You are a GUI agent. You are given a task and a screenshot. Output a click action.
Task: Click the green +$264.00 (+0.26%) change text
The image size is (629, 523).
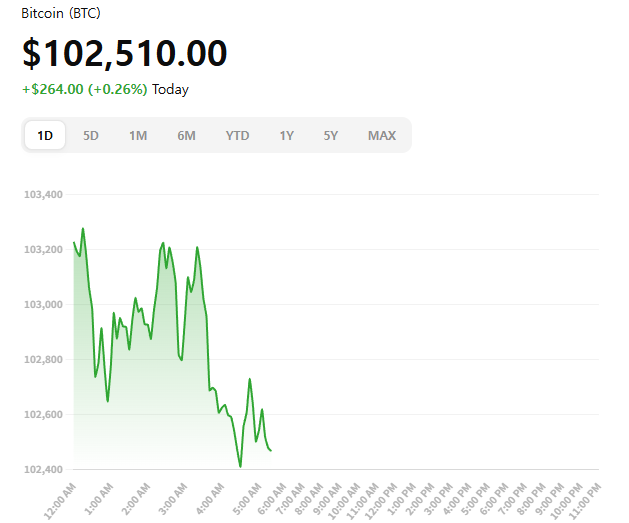click(84, 89)
